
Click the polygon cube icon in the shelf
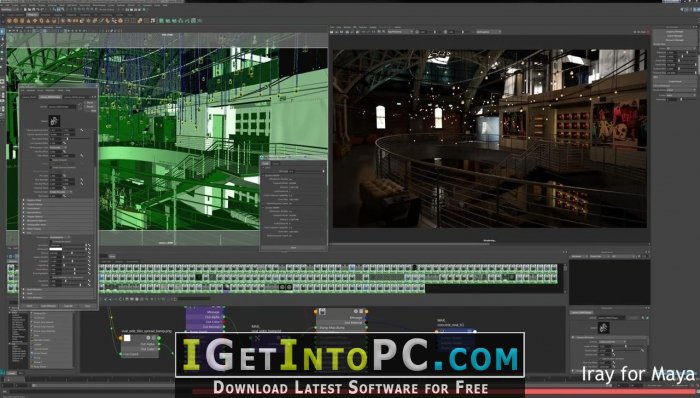15,21
